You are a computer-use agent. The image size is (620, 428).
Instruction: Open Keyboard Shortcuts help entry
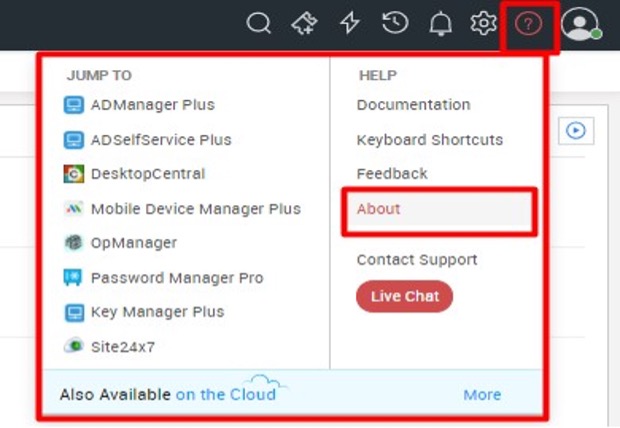click(430, 140)
